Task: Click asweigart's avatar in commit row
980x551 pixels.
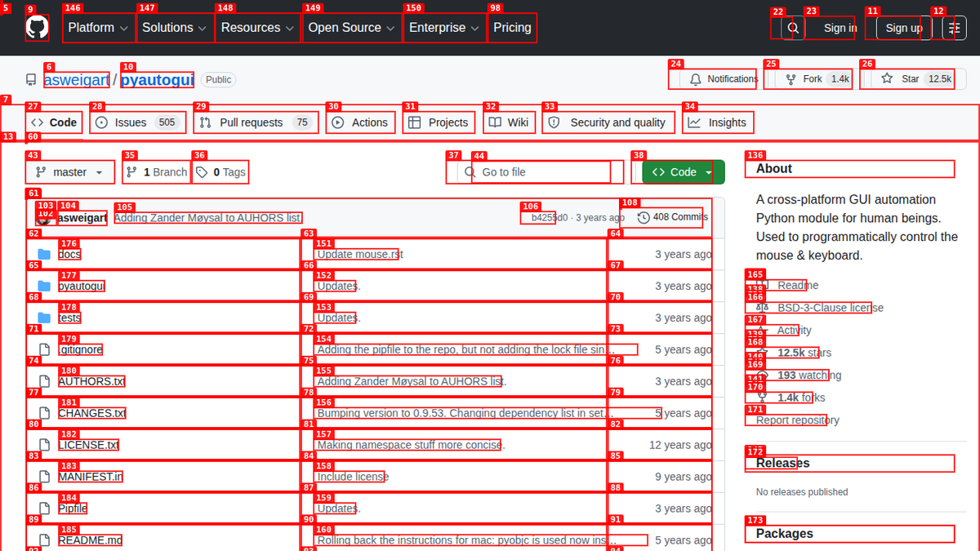Action: [45, 218]
